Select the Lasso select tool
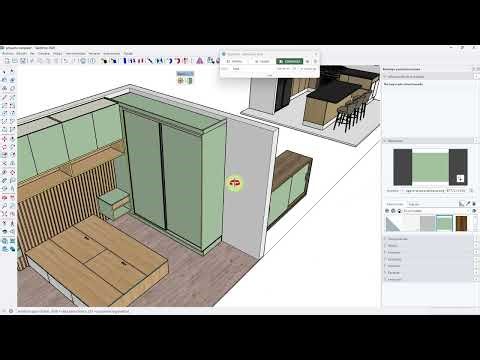This screenshot has height=360, width=480. click(x=12, y=71)
